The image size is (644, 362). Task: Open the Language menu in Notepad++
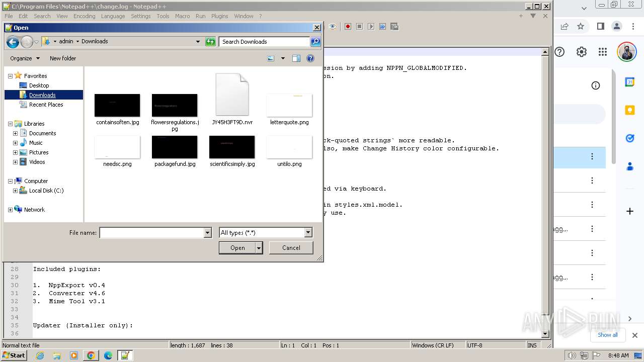pyautogui.click(x=113, y=16)
